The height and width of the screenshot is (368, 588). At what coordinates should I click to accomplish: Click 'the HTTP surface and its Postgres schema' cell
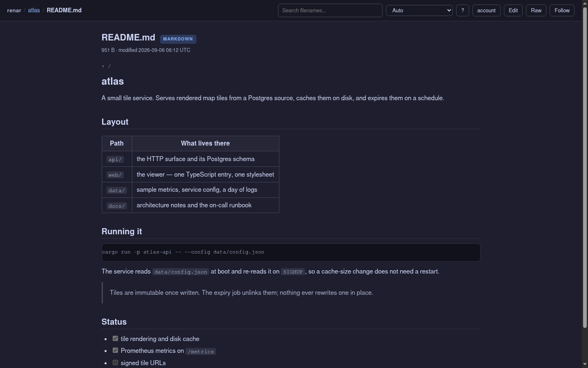pyautogui.click(x=205, y=159)
